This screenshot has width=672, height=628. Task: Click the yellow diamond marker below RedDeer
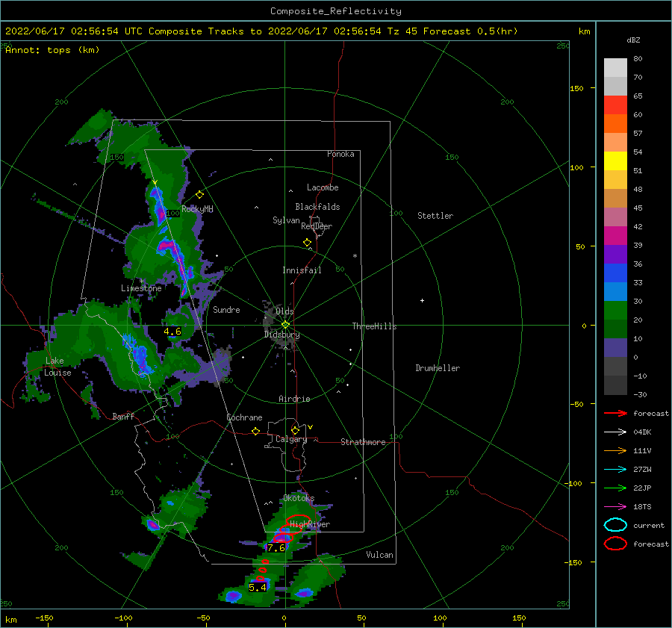(x=307, y=242)
